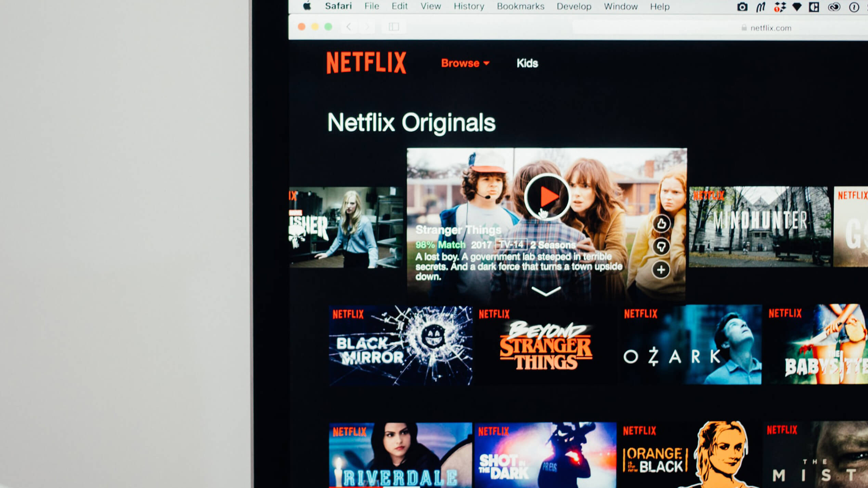This screenshot has width=868, height=488.
Task: Expand the Stranger Things detail chevron
Action: point(545,290)
